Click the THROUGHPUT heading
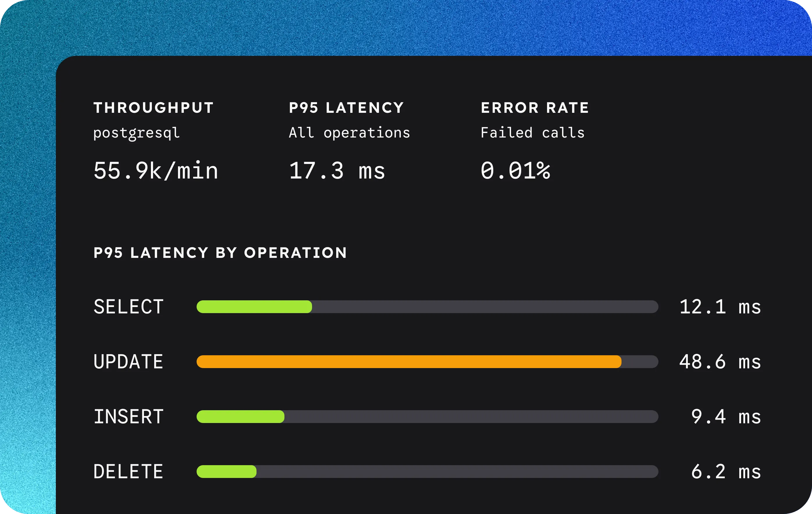The height and width of the screenshot is (514, 812). tap(154, 108)
